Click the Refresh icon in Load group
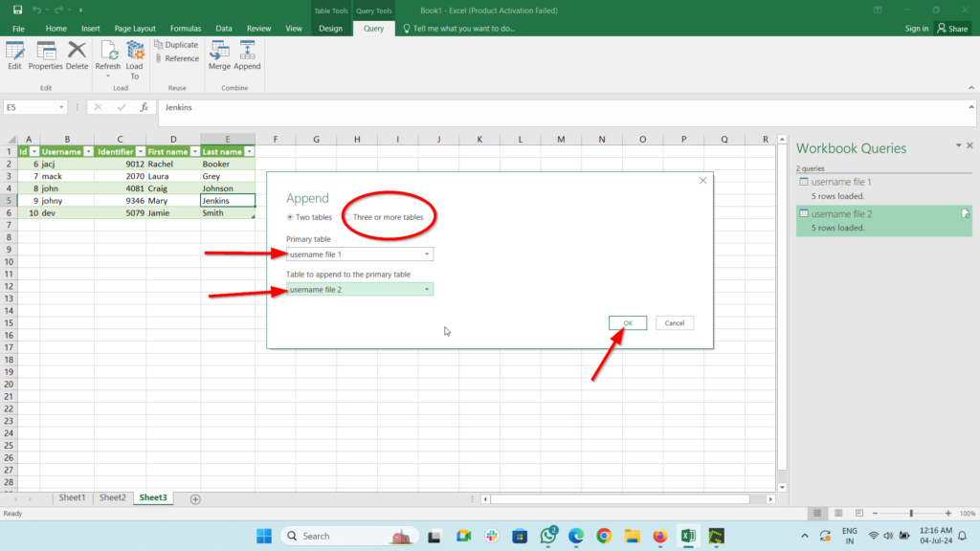 tap(107, 59)
